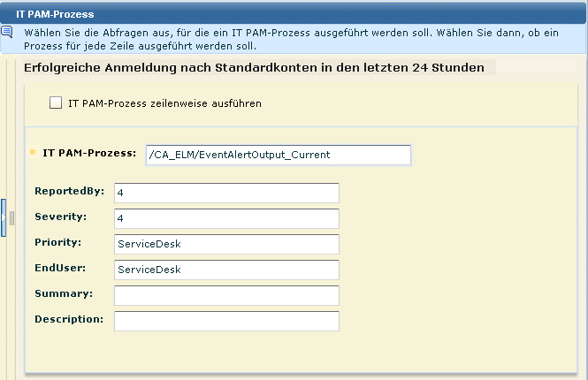The image size is (588, 380).
Task: Click the Description label text
Action: pyautogui.click(x=69, y=319)
